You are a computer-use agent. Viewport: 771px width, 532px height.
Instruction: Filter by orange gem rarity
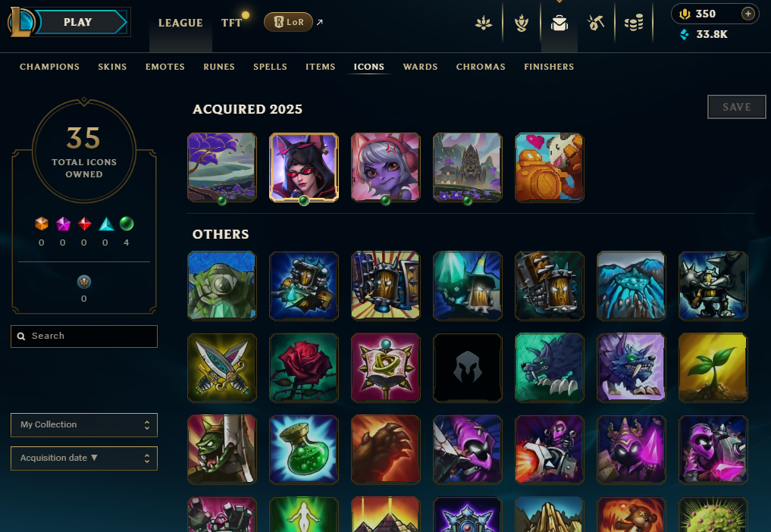[x=42, y=224]
